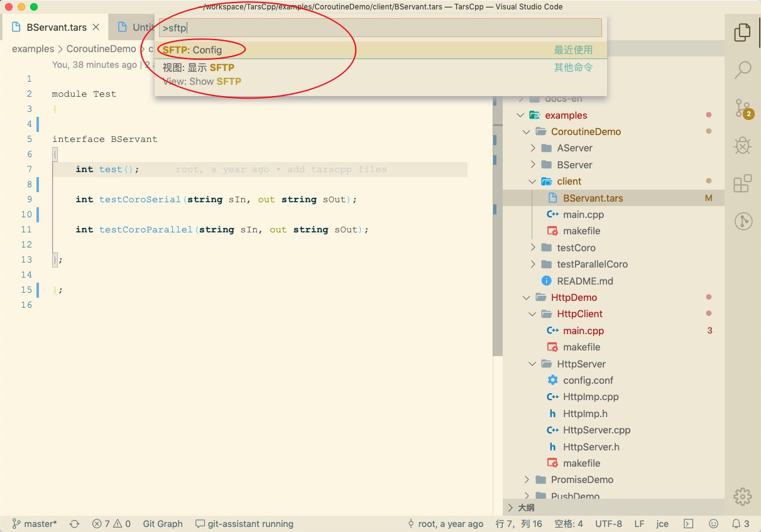The height and width of the screenshot is (532, 761).
Task: Open the Manage settings gear
Action: click(742, 496)
